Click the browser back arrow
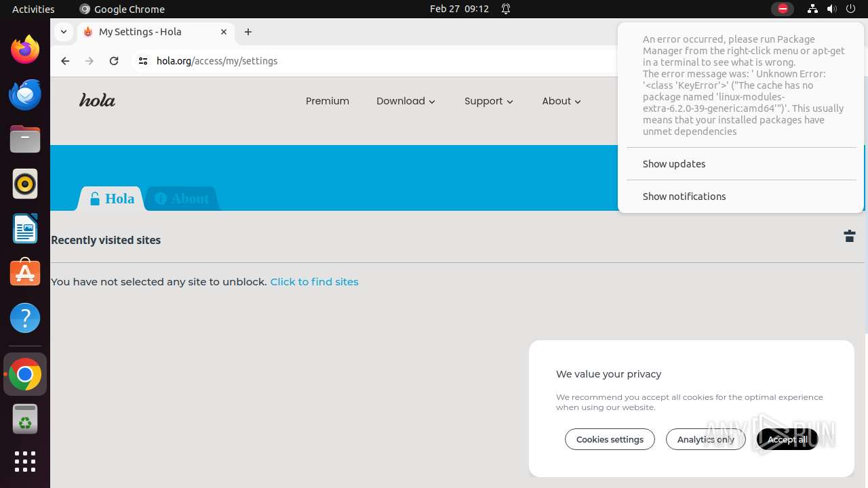The image size is (868, 488). click(x=65, y=61)
